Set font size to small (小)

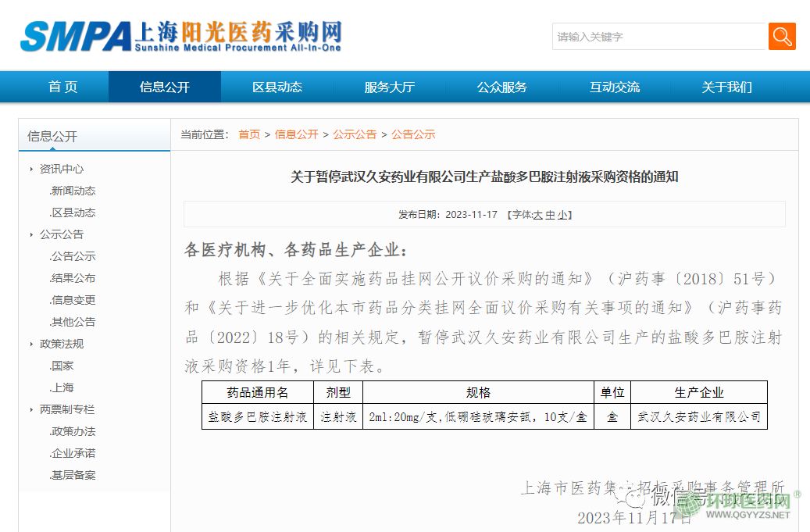pyautogui.click(x=562, y=215)
